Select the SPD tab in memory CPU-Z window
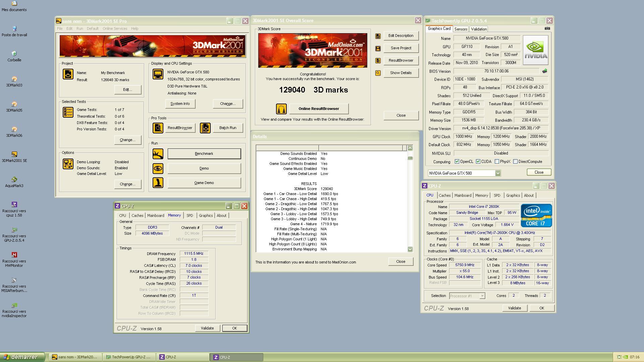Viewport: 644px width, 362px height. coord(190,216)
